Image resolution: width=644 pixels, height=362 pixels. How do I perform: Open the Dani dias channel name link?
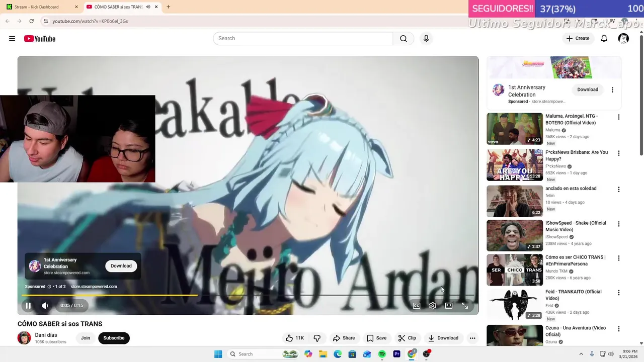pyautogui.click(x=46, y=335)
